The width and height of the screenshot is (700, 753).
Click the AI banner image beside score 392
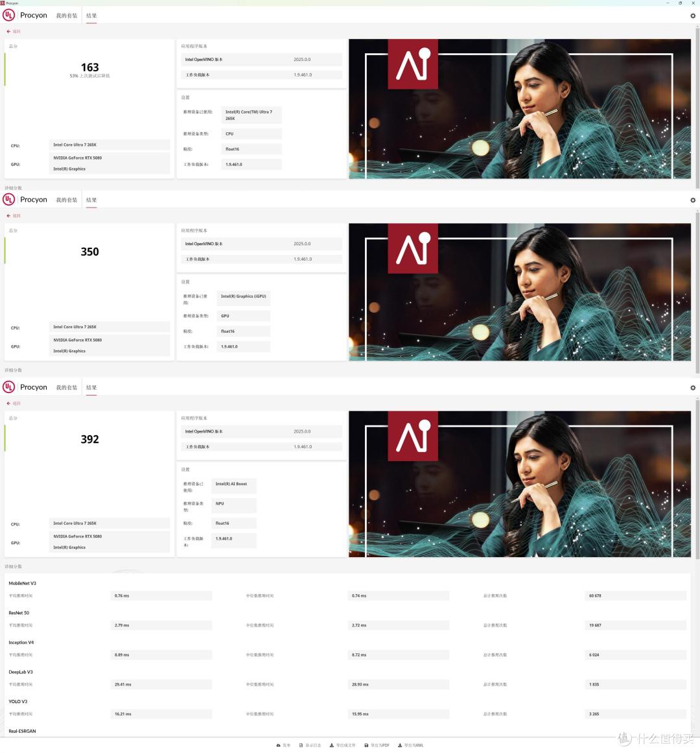pos(520,484)
